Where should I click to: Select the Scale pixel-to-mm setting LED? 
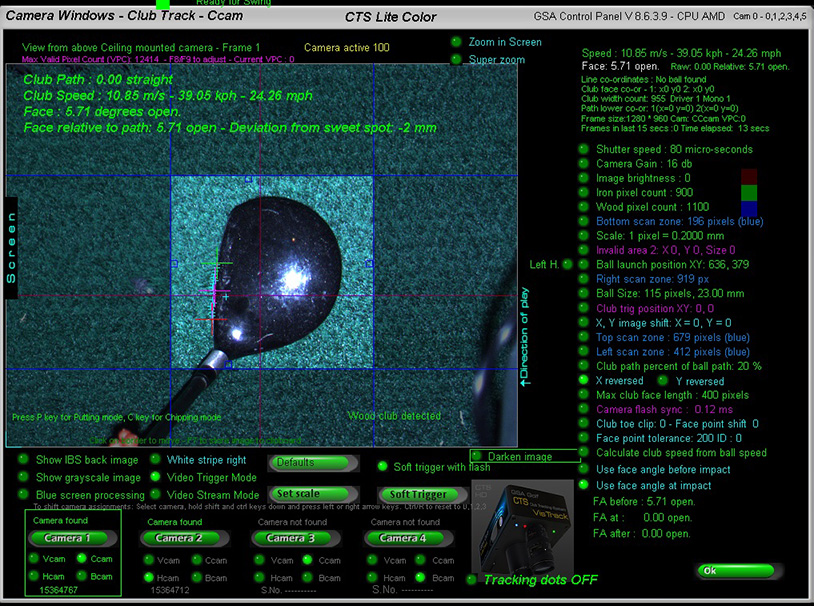[584, 236]
